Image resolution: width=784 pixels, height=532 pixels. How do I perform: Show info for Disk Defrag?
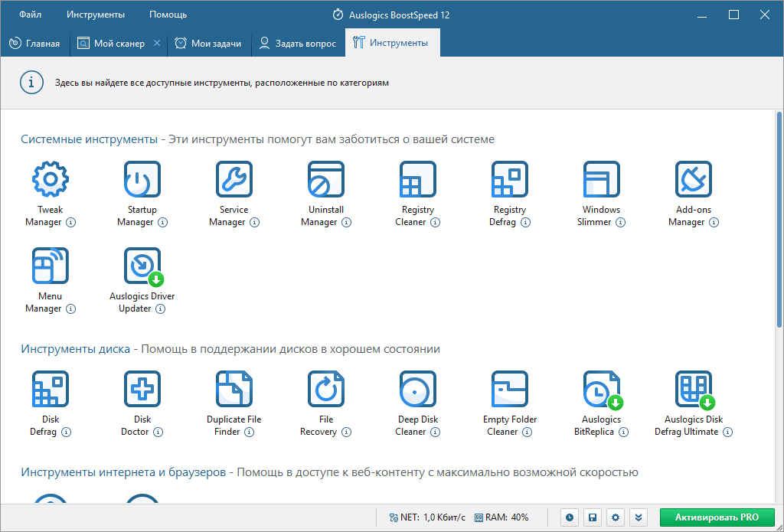click(66, 432)
